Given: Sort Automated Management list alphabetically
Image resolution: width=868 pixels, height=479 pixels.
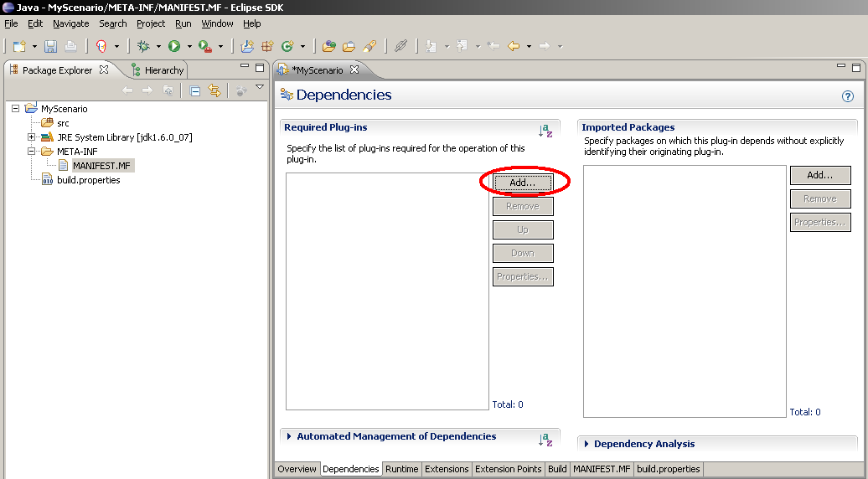Looking at the screenshot, I should pyautogui.click(x=545, y=440).
